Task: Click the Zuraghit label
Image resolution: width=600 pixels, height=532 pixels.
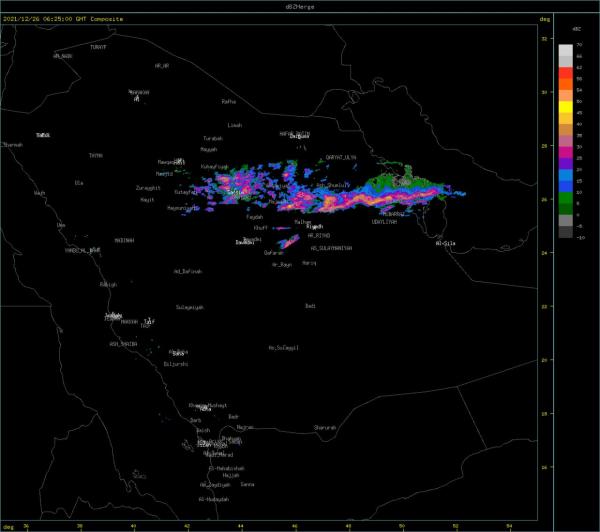Action: point(148,188)
